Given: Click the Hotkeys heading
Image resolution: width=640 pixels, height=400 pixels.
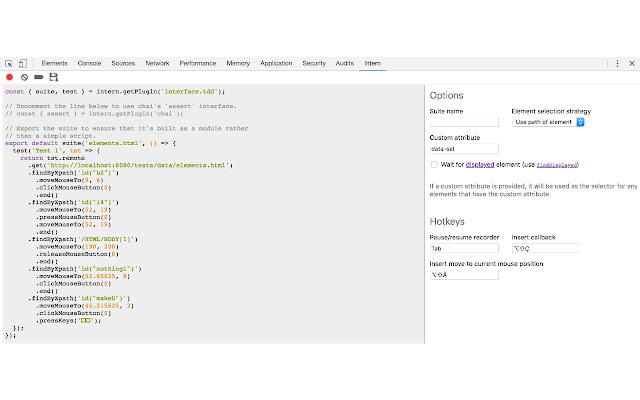Looking at the screenshot, I should click(x=447, y=222).
